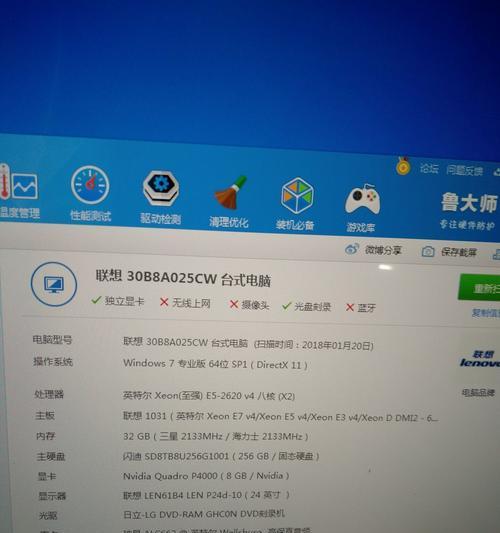Screen dimensions: 500x533
Task: Click the Lenovo brand logo
Action: click(480, 359)
